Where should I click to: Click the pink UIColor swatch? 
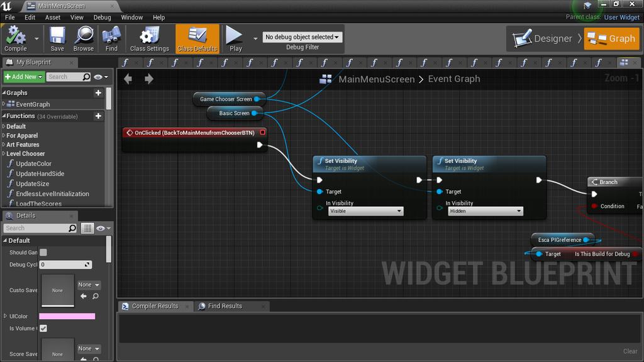click(67, 316)
